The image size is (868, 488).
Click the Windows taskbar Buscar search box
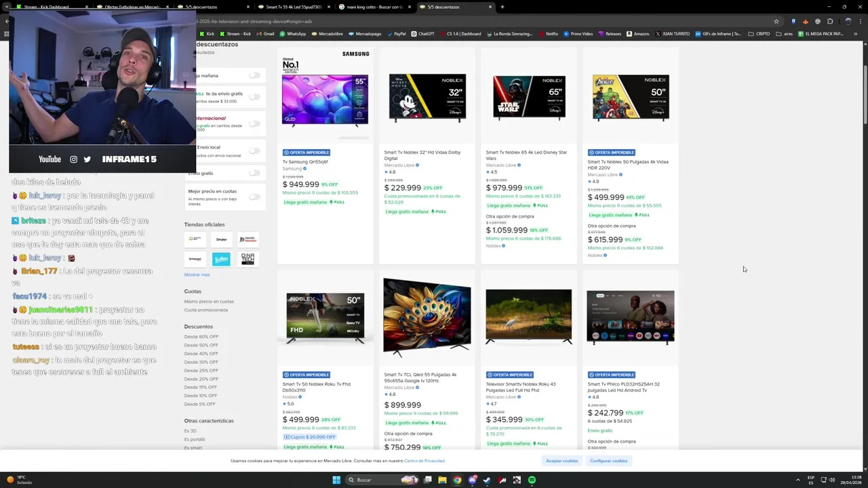pyautogui.click(x=383, y=480)
